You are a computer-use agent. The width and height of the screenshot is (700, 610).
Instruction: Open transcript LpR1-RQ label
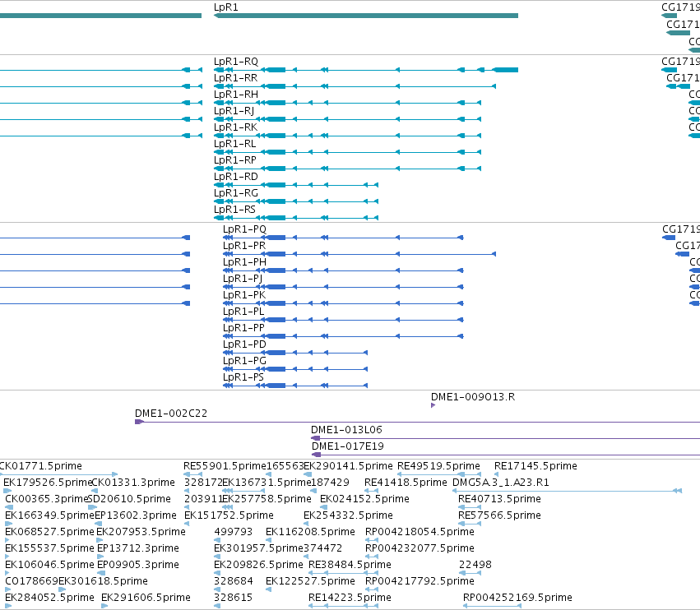coord(236,62)
